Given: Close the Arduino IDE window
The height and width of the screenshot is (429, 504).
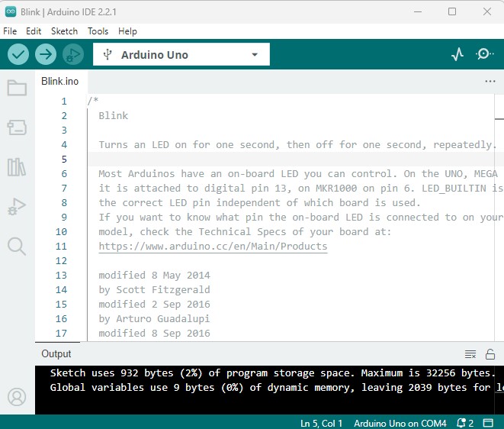Looking at the screenshot, I should [487, 12].
